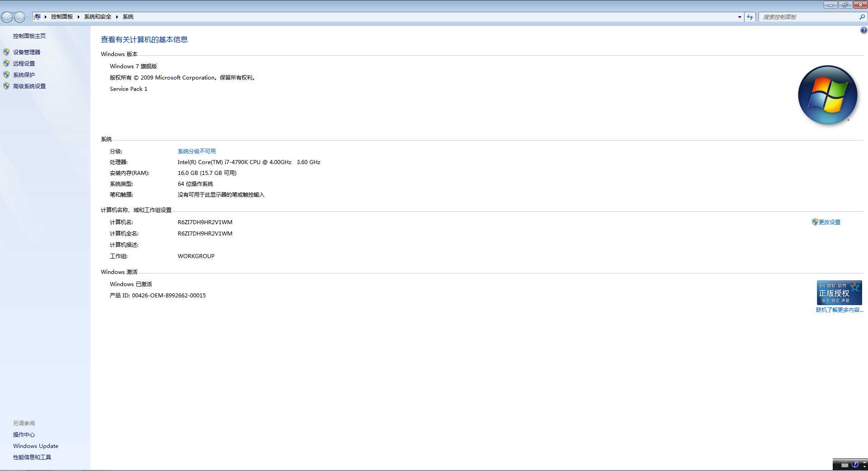Open 控制面板主页 in the left pane
868x471 pixels.
29,36
